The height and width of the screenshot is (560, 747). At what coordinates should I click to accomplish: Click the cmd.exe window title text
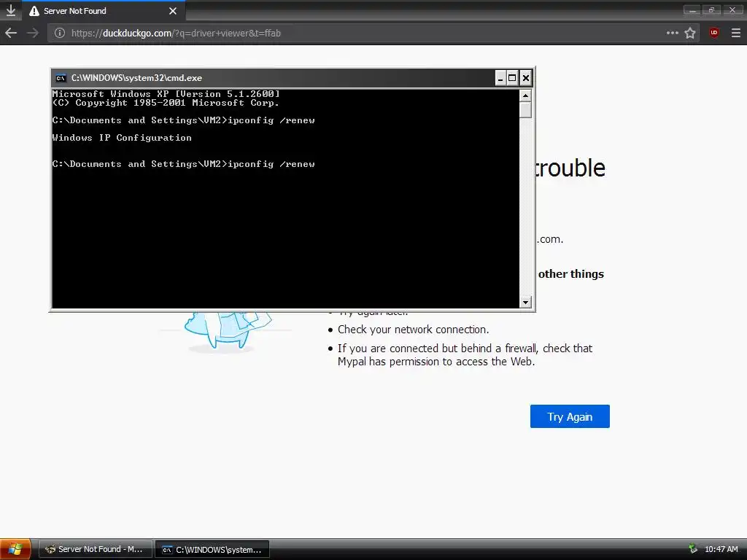(x=136, y=78)
